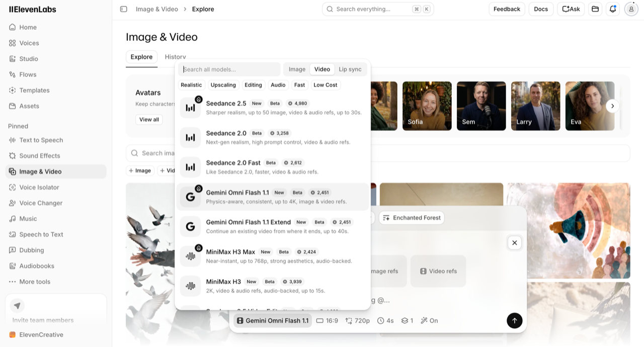Open the folder icon in top bar
The image size is (644, 347).
595,9
